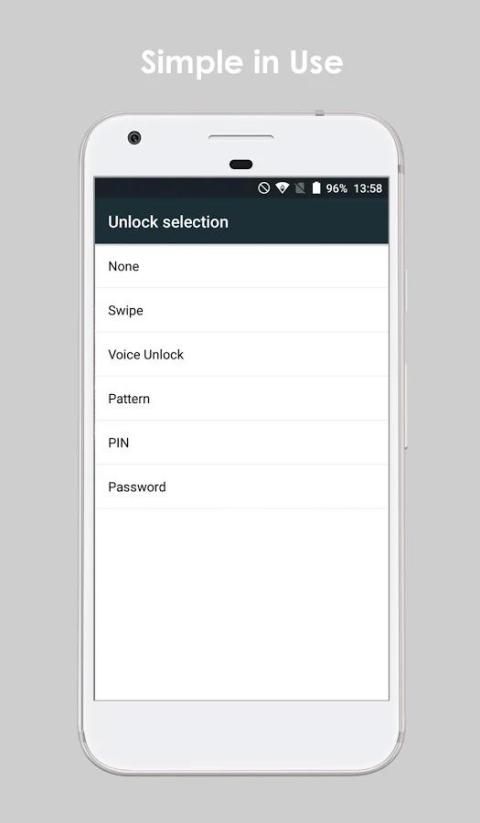
Task: Click the black oval proximity sensor
Action: [241, 164]
